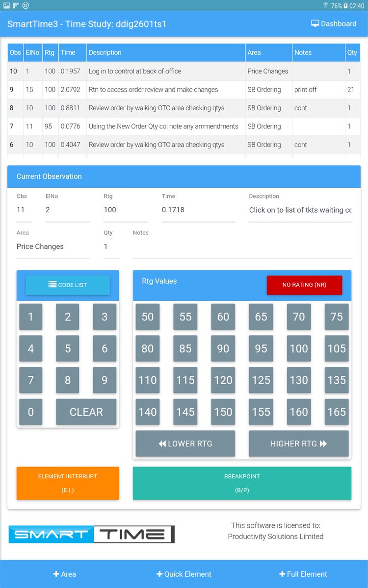Select rating value 105
The width and height of the screenshot is (368, 588).
[x=337, y=348]
